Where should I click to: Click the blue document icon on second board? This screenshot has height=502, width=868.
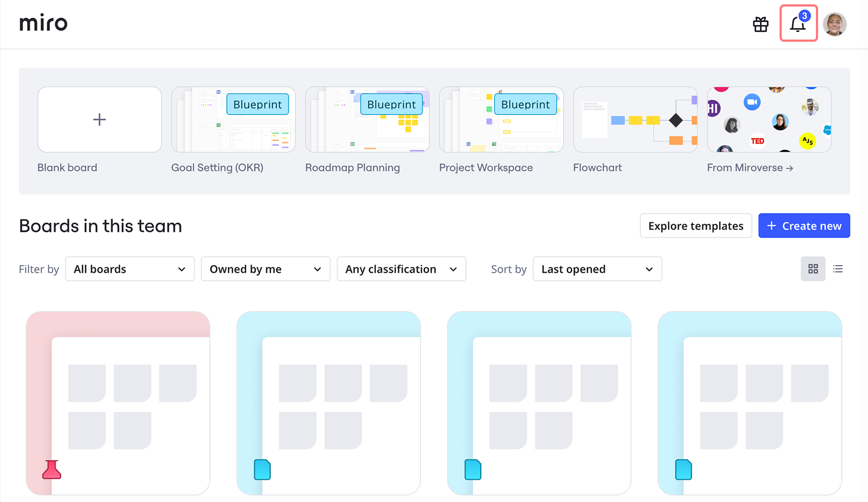coord(262,469)
